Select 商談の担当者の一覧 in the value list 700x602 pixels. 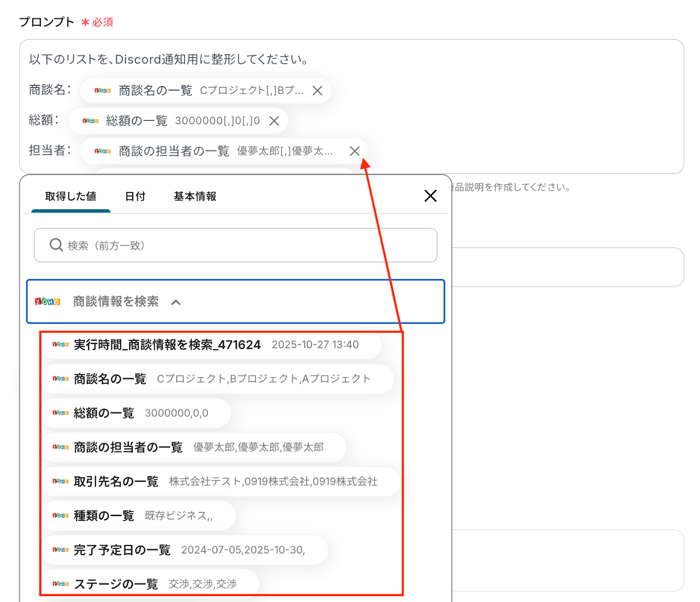click(194, 447)
